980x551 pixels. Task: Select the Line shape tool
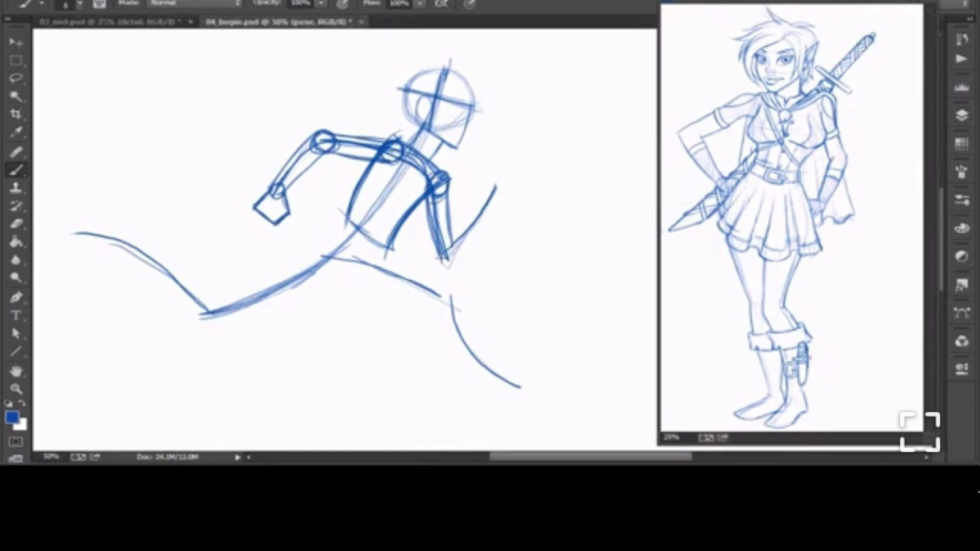(16, 351)
